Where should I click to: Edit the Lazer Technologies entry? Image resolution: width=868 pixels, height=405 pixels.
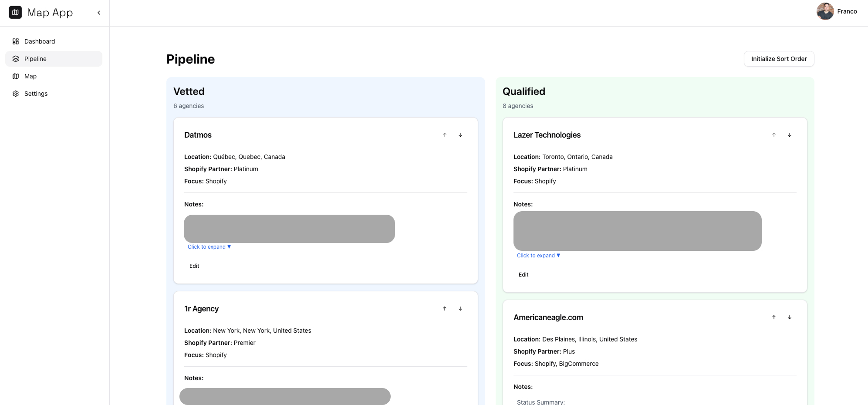524,274
